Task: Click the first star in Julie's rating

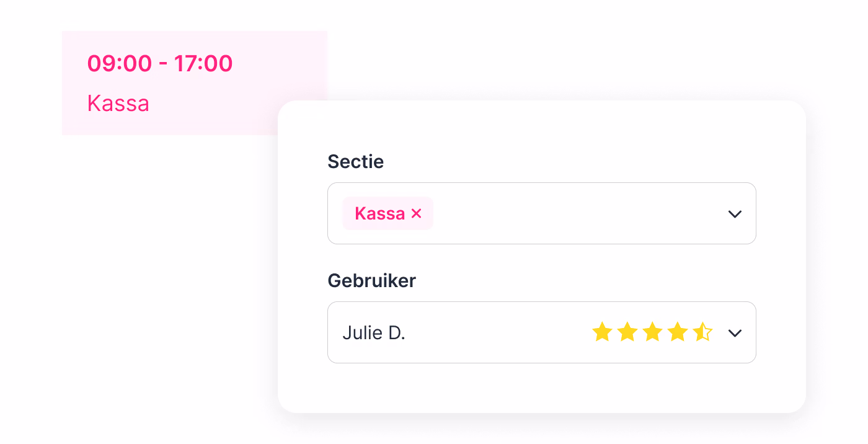Action: [602, 332]
